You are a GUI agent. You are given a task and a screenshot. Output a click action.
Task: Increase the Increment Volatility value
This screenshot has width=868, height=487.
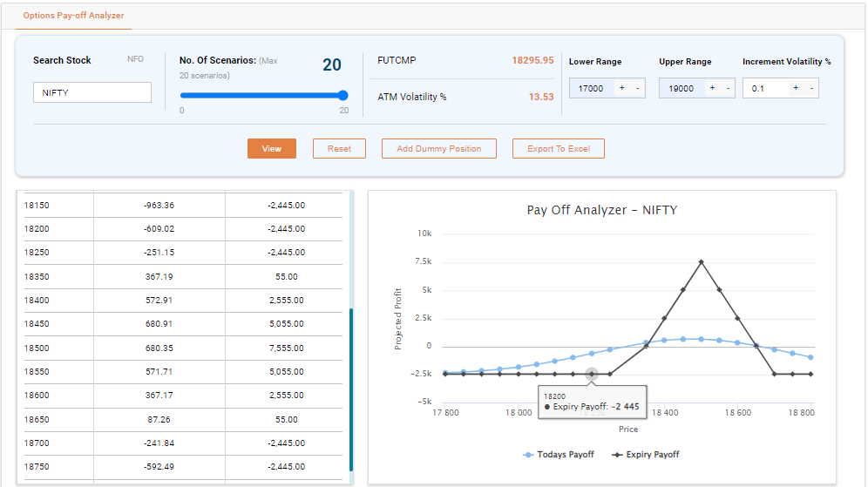[796, 88]
